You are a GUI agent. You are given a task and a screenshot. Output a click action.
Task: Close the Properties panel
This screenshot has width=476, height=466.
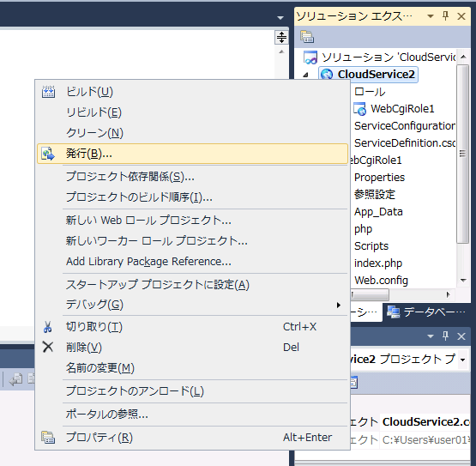(x=461, y=336)
